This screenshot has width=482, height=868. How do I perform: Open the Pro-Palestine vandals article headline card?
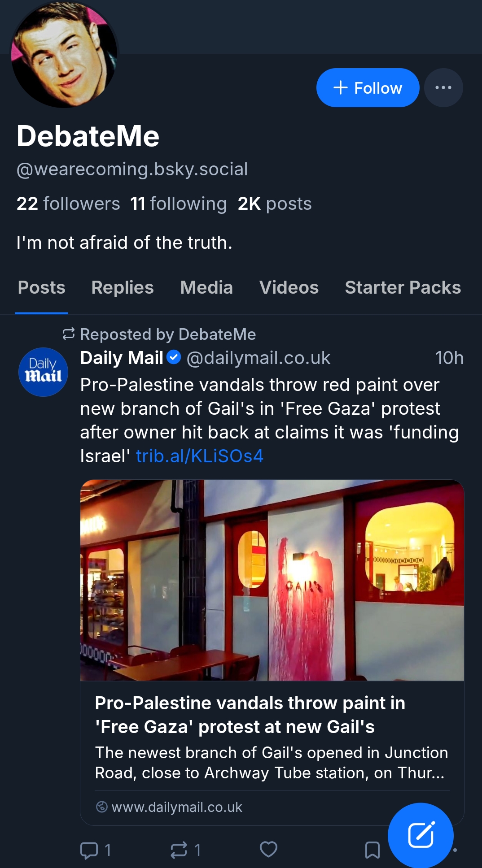(250, 715)
